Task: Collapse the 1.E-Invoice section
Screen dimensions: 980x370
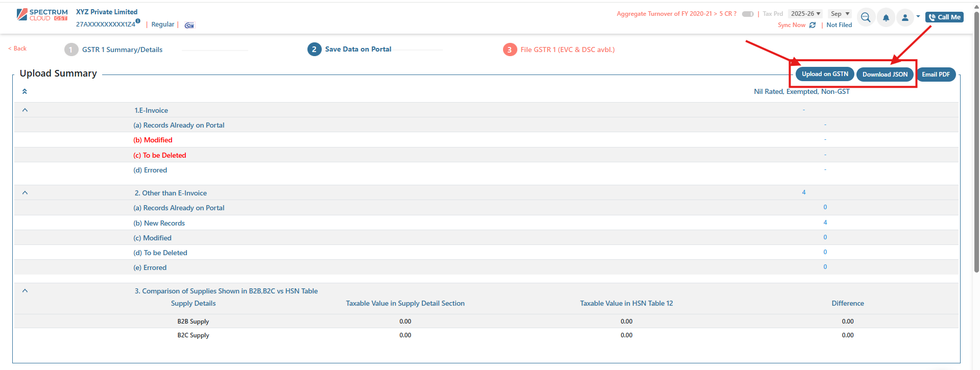Action: (25, 110)
